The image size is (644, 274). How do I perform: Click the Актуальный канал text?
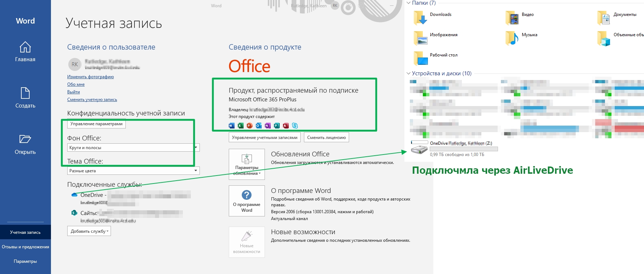pyautogui.click(x=289, y=219)
